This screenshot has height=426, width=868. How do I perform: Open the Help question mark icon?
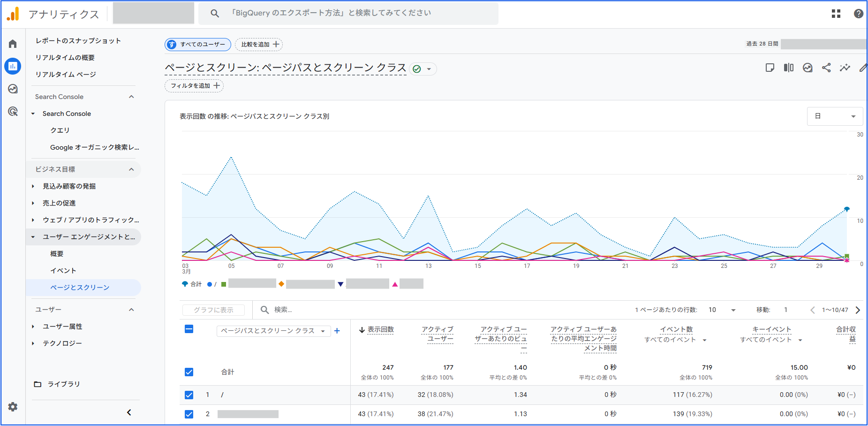tap(858, 14)
